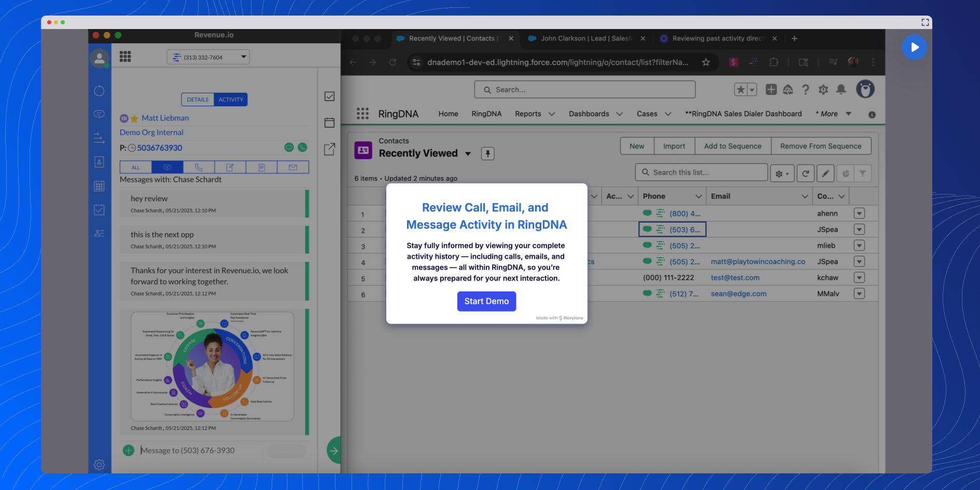Open the chat messages panel in the left sidebar
The width and height of the screenshot is (980, 490).
pos(99,114)
